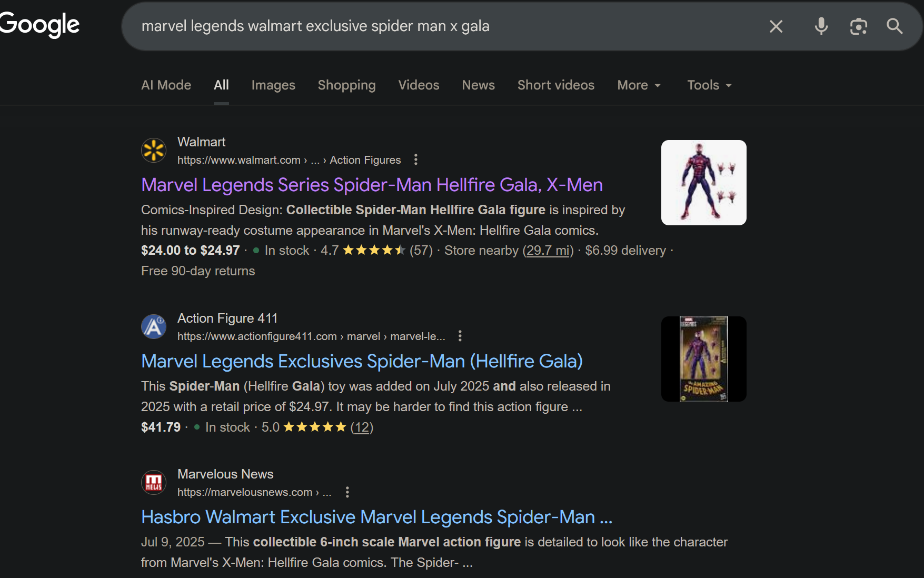The height and width of the screenshot is (578, 924).
Task: Submit search with magnifying glass icon
Action: (895, 26)
